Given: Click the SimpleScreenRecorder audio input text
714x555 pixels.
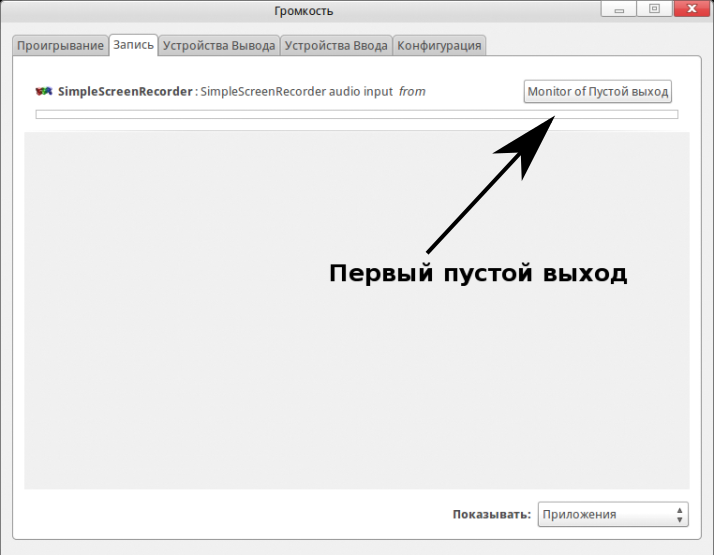Looking at the screenshot, I should [296, 92].
